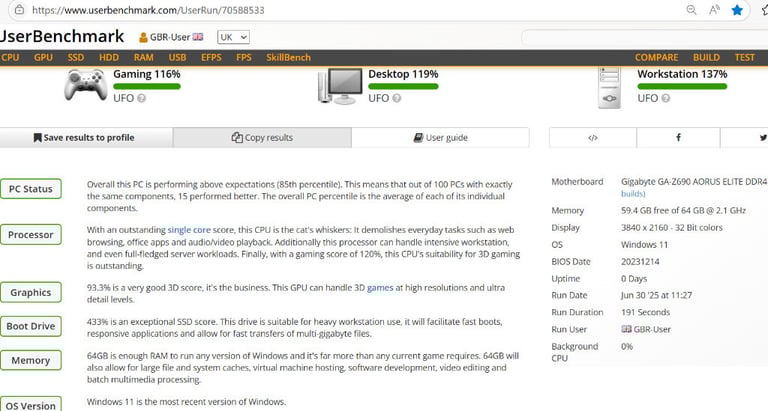Click the workstation tower icon
This screenshot has height=411, width=768.
(x=609, y=88)
